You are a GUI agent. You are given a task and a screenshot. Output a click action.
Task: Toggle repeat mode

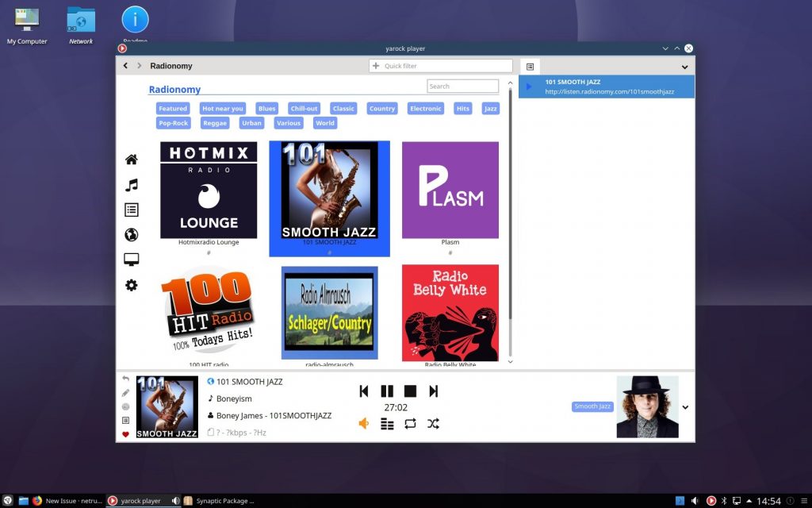tap(410, 424)
